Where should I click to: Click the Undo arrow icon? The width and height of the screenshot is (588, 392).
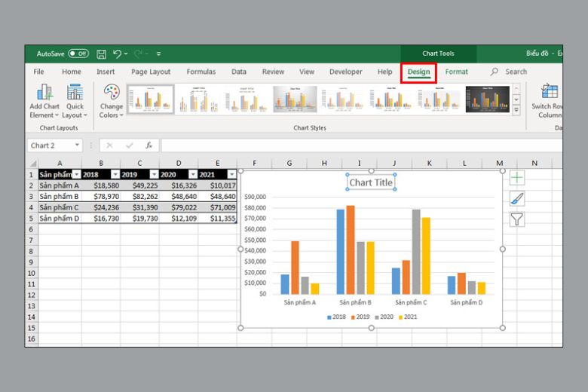click(x=117, y=54)
